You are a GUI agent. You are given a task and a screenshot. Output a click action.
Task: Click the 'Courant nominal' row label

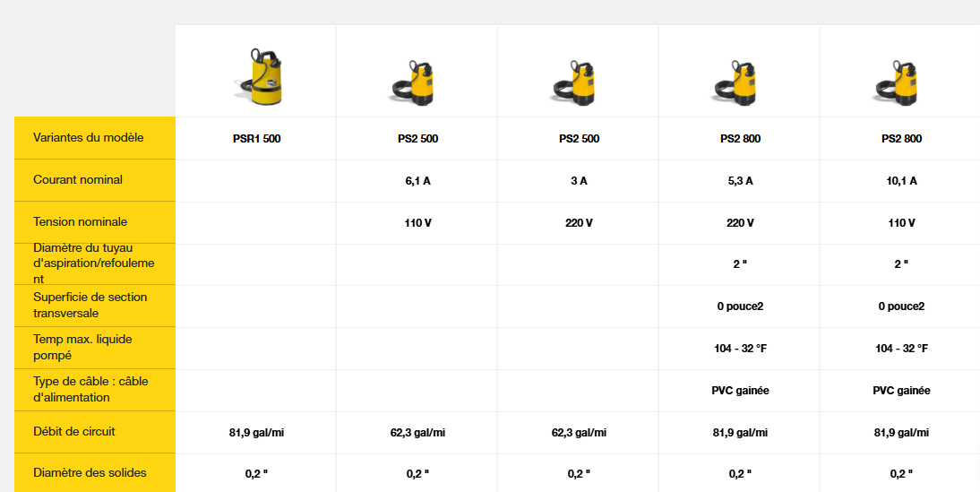point(78,180)
